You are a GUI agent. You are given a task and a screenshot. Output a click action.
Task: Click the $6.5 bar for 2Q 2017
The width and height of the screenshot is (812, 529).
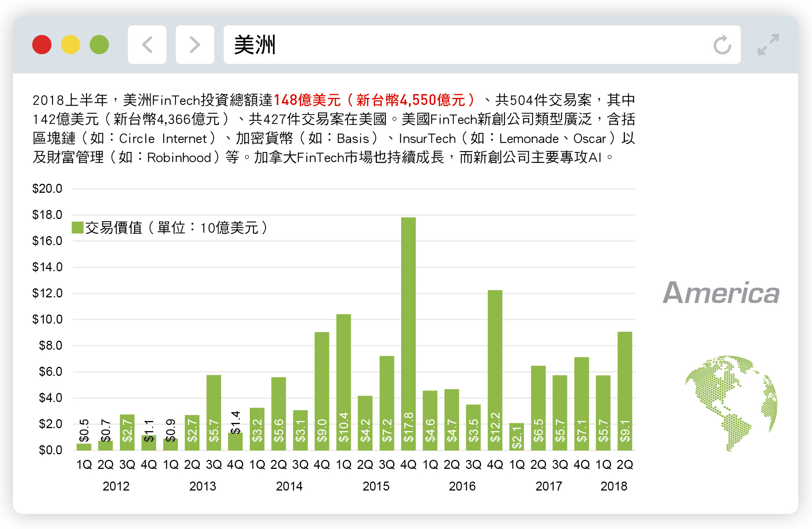pos(538,408)
